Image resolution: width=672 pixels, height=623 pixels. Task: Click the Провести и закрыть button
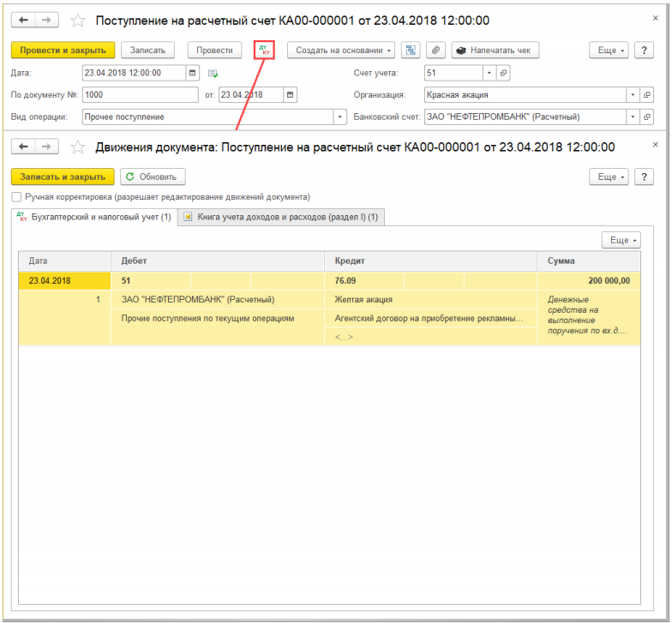coord(63,50)
